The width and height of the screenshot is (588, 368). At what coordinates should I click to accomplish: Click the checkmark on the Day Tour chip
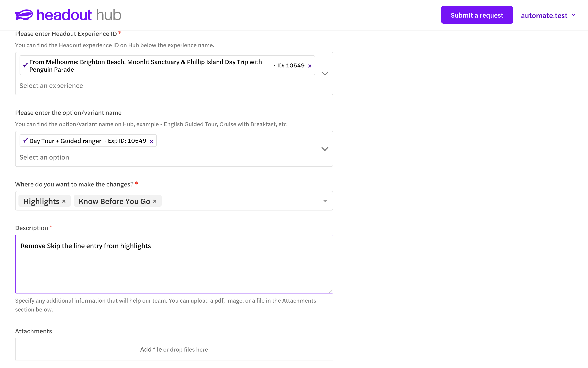pyautogui.click(x=25, y=140)
